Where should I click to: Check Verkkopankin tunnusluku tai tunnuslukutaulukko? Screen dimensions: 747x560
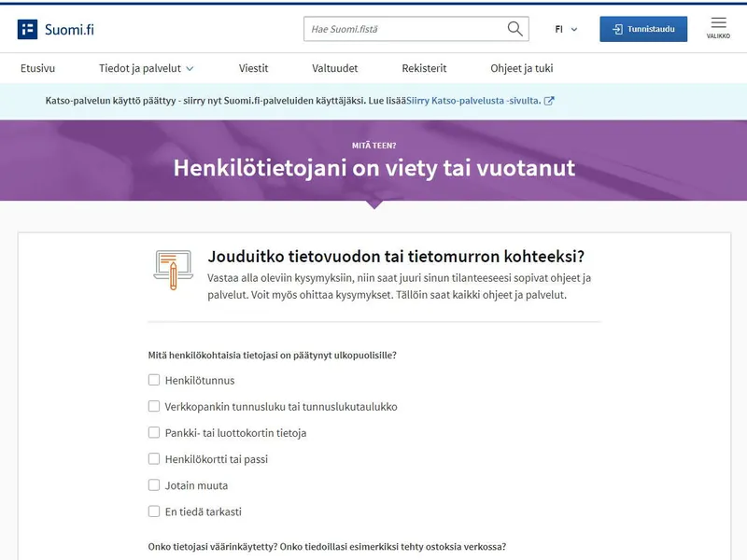tap(154, 406)
